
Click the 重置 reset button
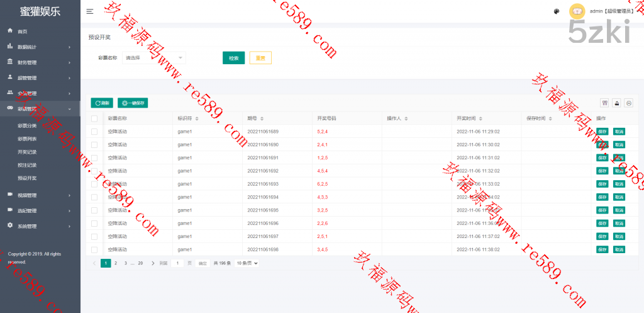[x=260, y=58]
